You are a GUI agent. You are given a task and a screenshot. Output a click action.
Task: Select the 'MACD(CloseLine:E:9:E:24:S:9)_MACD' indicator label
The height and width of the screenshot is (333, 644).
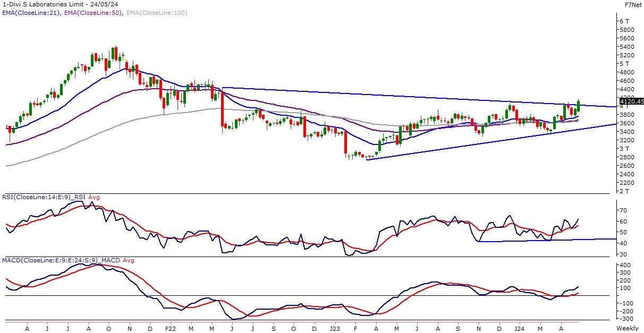click(x=61, y=260)
